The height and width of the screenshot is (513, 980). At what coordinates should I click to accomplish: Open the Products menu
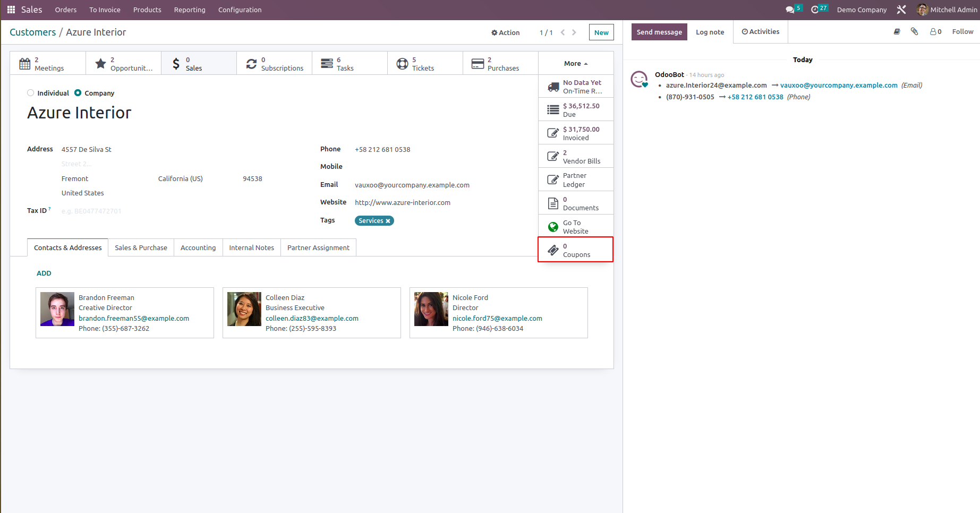click(147, 10)
